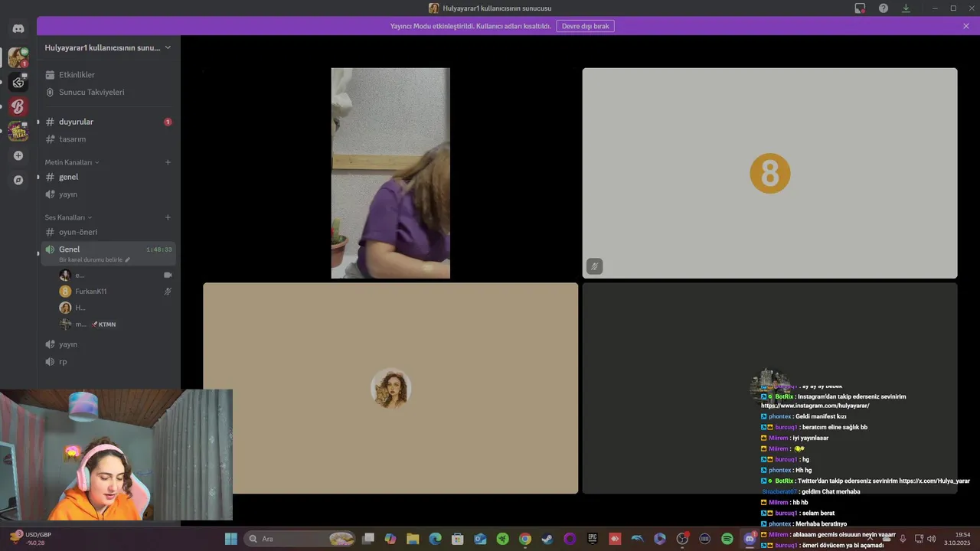Click the taskbar Ara search box

pyautogui.click(x=300, y=539)
